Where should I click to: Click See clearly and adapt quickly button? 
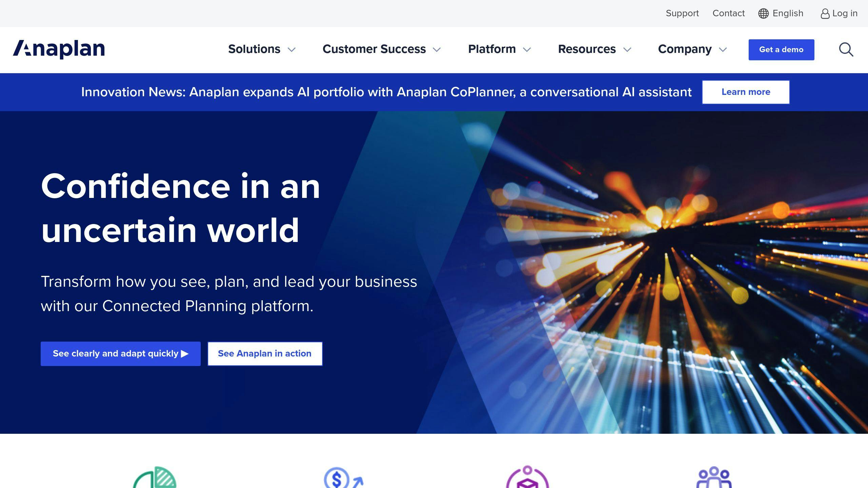[x=121, y=354]
